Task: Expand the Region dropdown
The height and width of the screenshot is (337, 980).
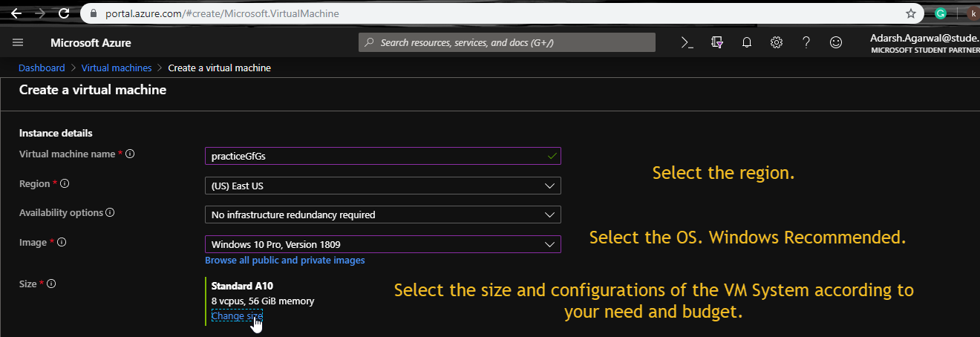Action: (382, 185)
